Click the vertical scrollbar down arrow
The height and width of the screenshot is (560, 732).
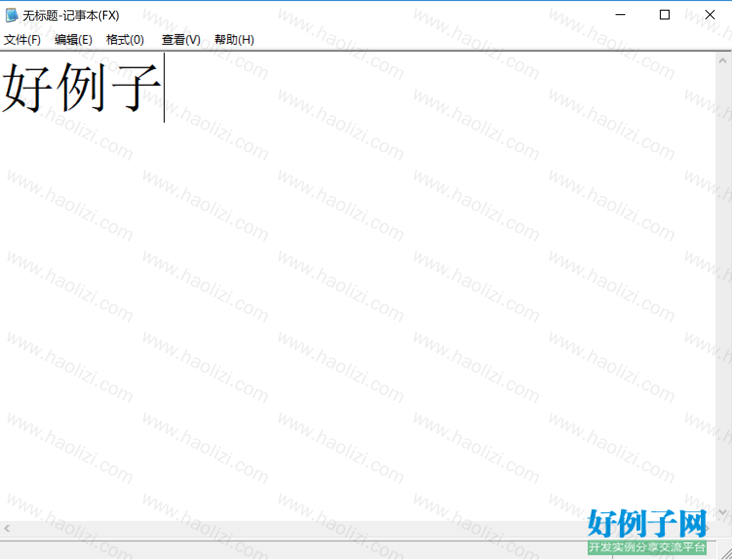(x=723, y=512)
